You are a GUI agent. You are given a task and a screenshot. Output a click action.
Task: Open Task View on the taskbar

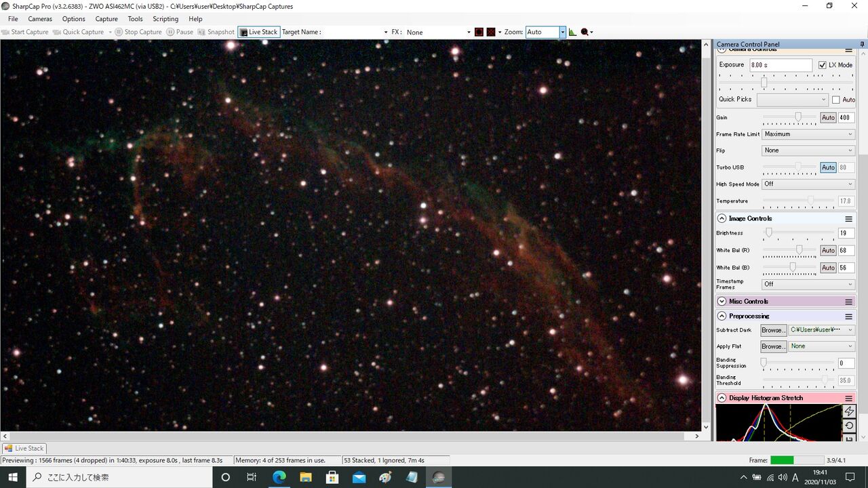click(252, 477)
